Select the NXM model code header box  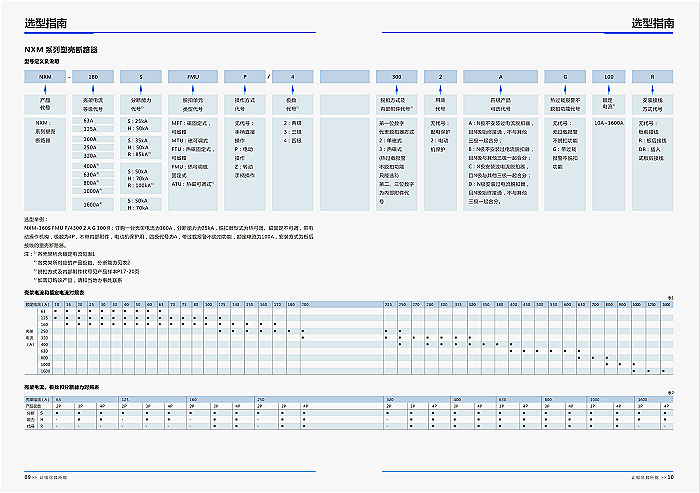(x=45, y=77)
